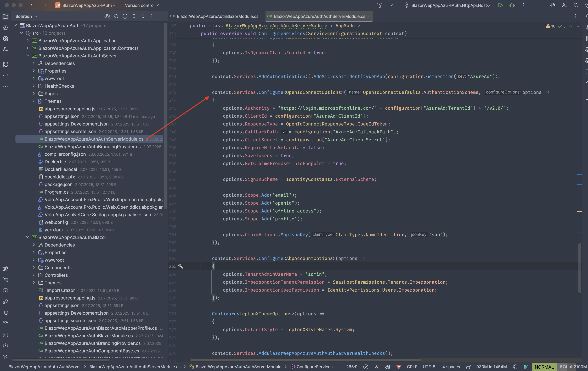
Task: Expand the BlazorWepAppAzureAuth.Application project node
Action: point(28,41)
